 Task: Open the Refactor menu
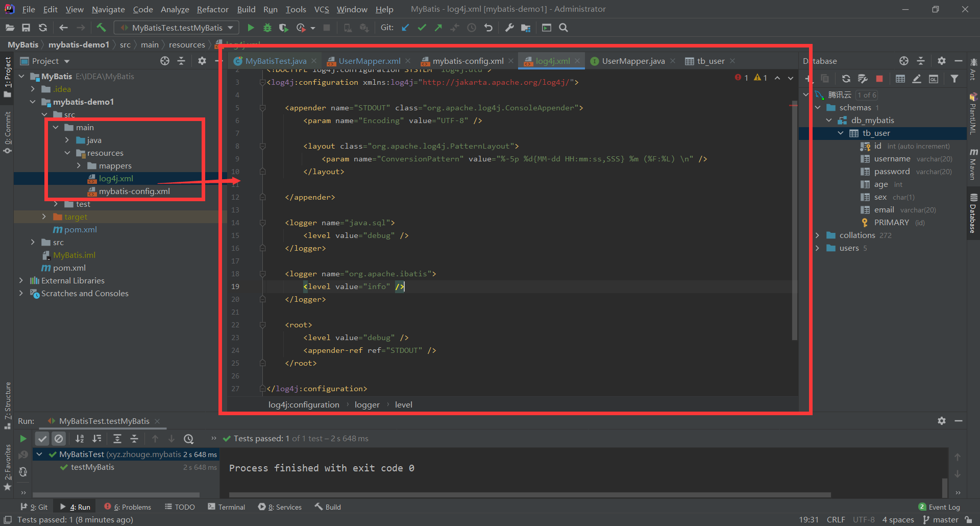tap(212, 9)
